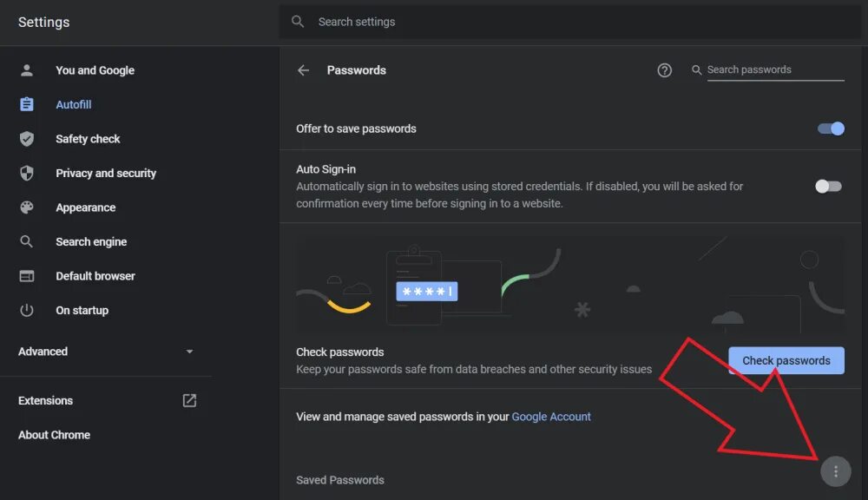Screen dimensions: 868x500
Task: Select Search engine in the sidebar
Action: tap(91, 242)
